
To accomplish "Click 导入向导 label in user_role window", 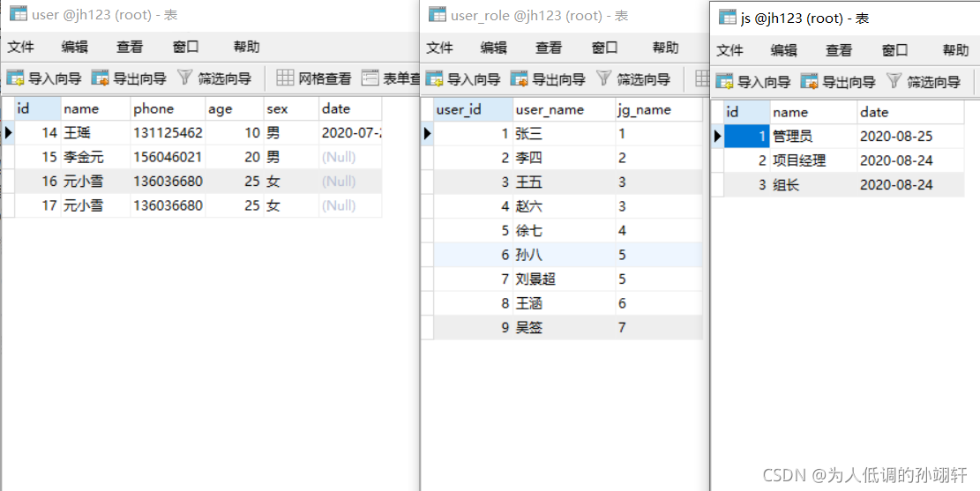I will 474,79.
